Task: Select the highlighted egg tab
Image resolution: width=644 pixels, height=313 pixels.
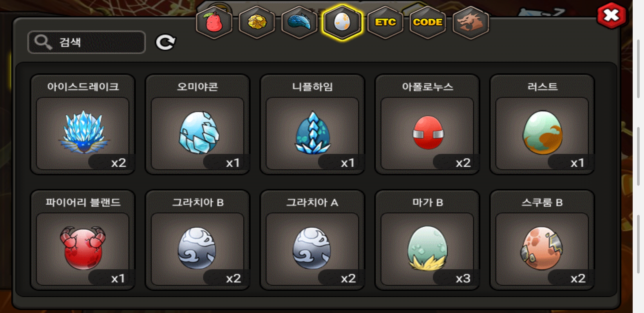Action: pyautogui.click(x=342, y=23)
